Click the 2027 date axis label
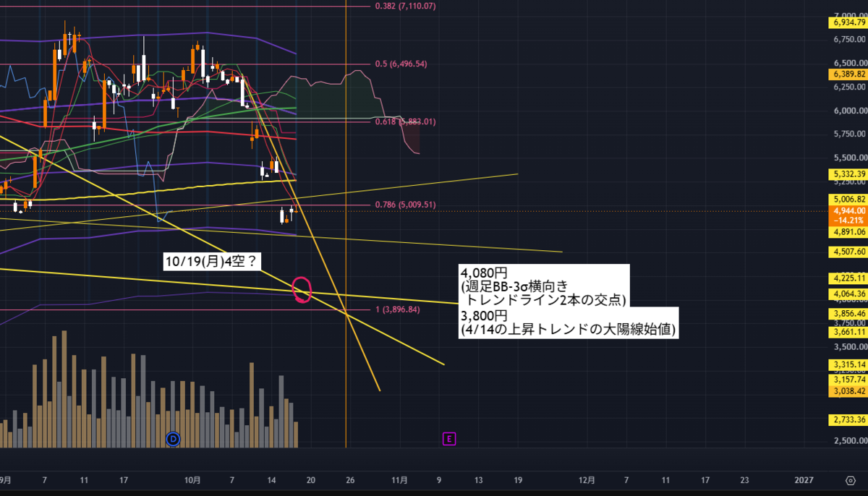The height and width of the screenshot is (496, 868). point(804,479)
